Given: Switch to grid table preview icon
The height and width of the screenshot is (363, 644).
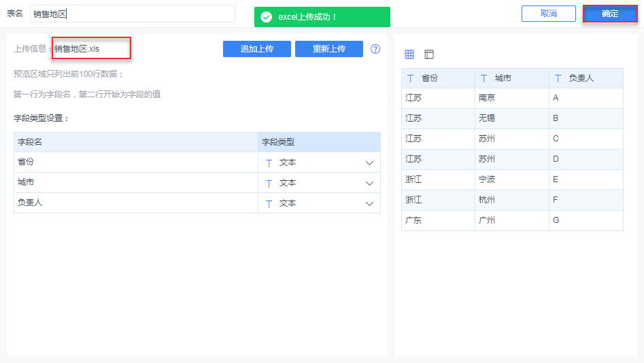Looking at the screenshot, I should (x=409, y=54).
